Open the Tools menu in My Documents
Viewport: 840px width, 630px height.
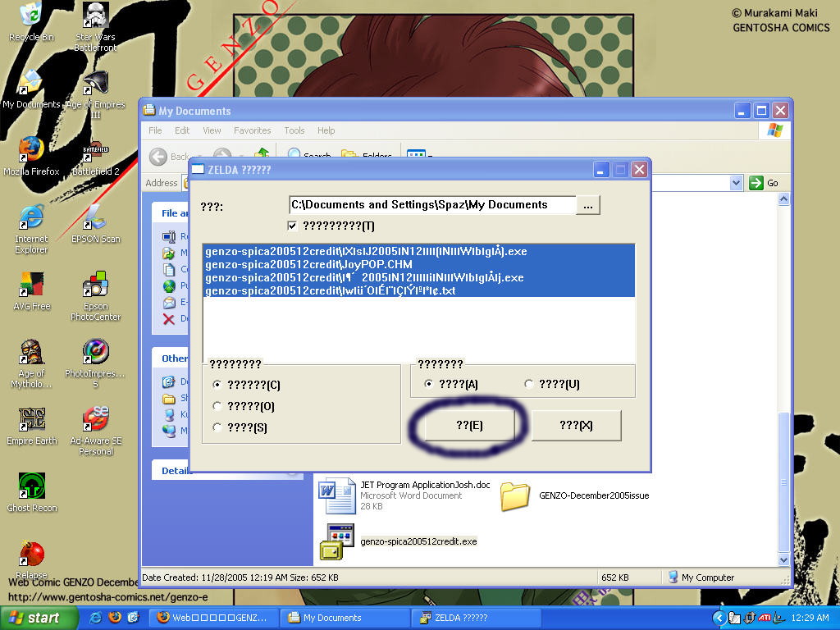click(294, 130)
